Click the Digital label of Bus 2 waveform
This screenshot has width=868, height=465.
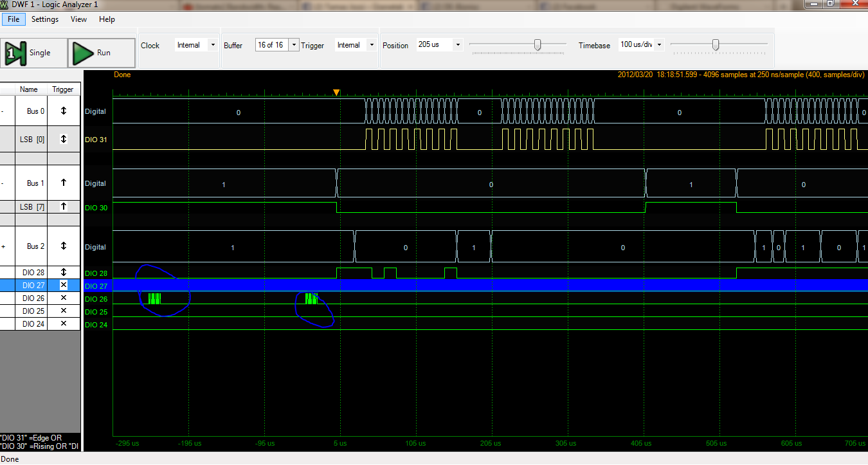click(x=95, y=247)
